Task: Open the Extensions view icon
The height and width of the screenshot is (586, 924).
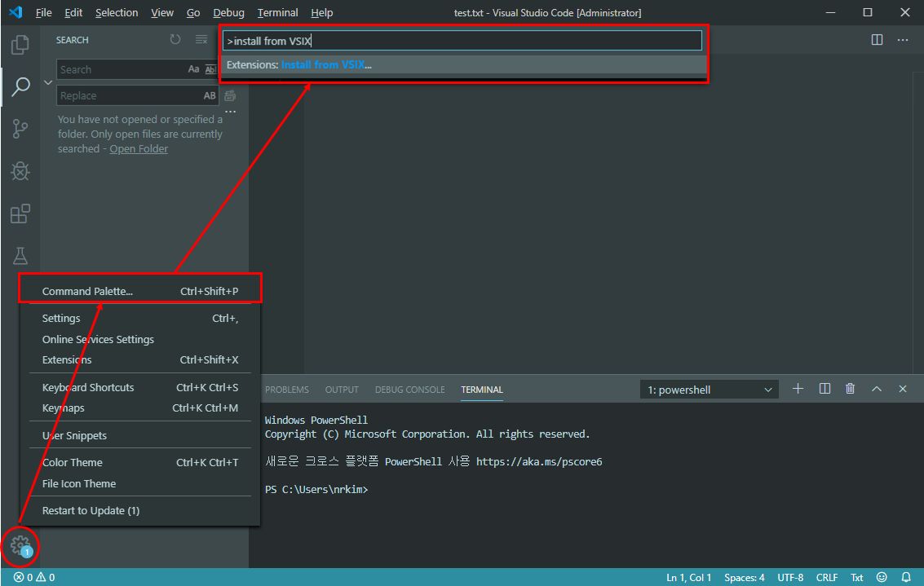Action: coord(20,214)
